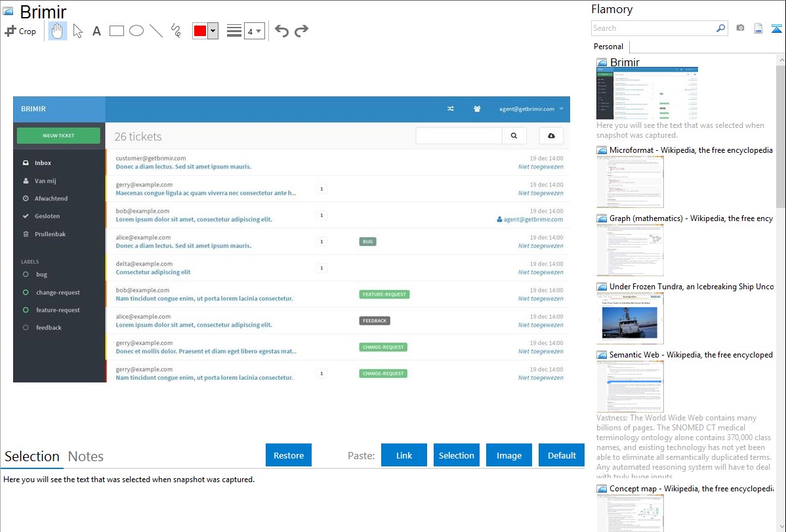Paste as Image button
Screen dimensions: 786x532
click(x=508, y=455)
